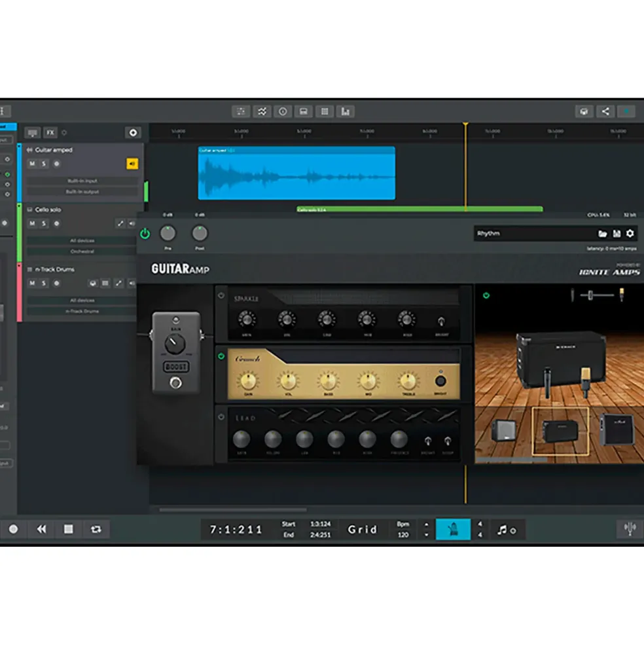Viewport: 644px width, 645px height.
Task: Toggle cabinet section power icon
Action: click(x=486, y=295)
